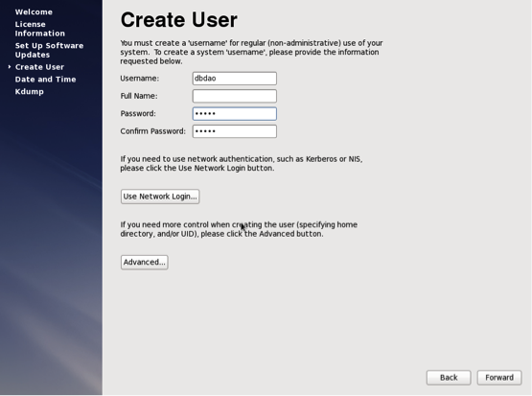532x396 pixels.
Task: Select the Password entry field
Action: coord(235,114)
